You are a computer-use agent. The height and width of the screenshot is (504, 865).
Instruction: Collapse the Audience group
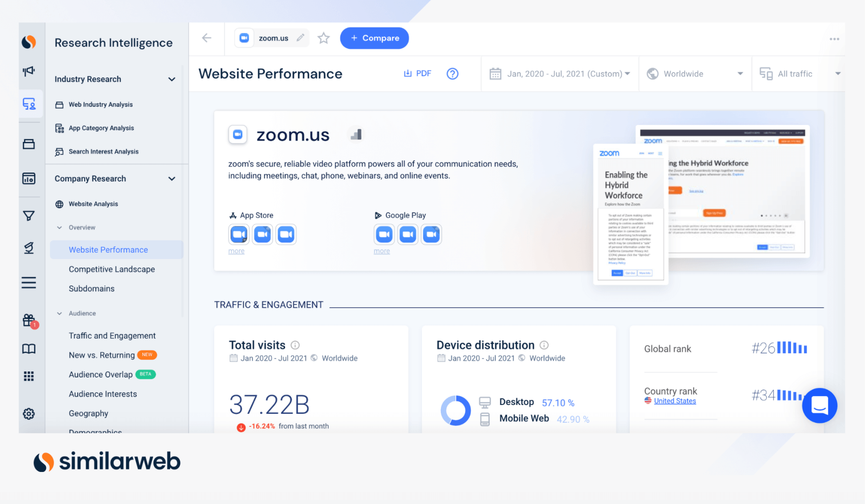click(x=60, y=313)
